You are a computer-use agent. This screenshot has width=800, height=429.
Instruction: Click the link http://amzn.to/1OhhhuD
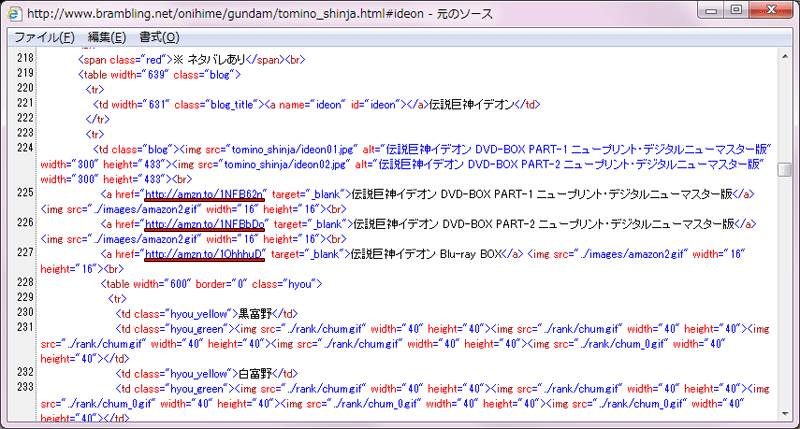pyautogui.click(x=204, y=254)
